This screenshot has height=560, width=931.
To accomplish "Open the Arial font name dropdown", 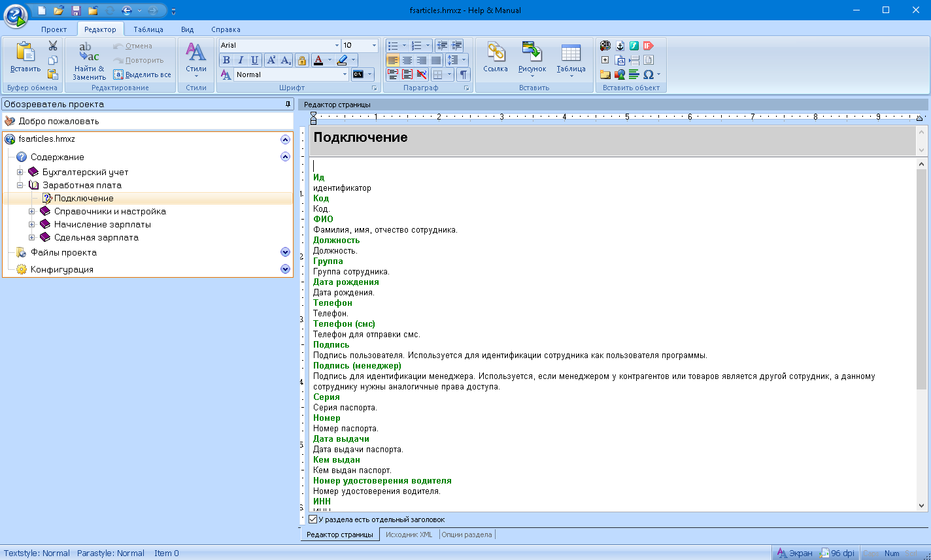I will tap(337, 46).
